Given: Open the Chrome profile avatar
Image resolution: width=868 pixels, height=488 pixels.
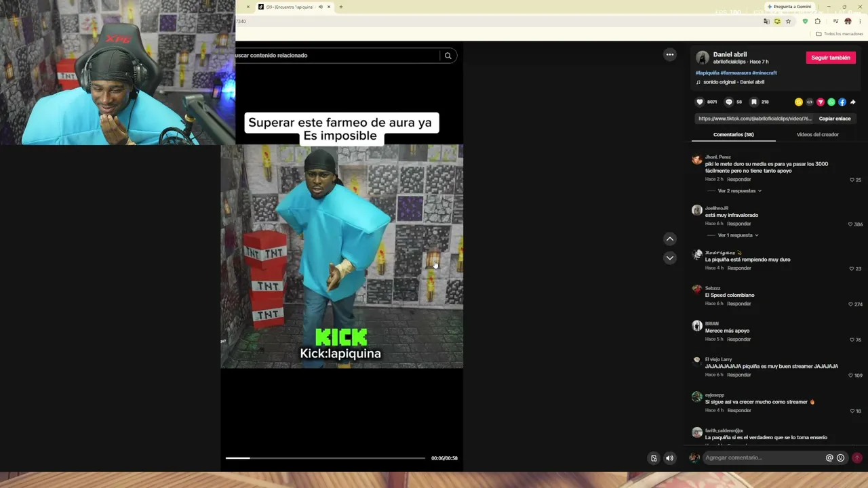Looking at the screenshot, I should click(848, 21).
